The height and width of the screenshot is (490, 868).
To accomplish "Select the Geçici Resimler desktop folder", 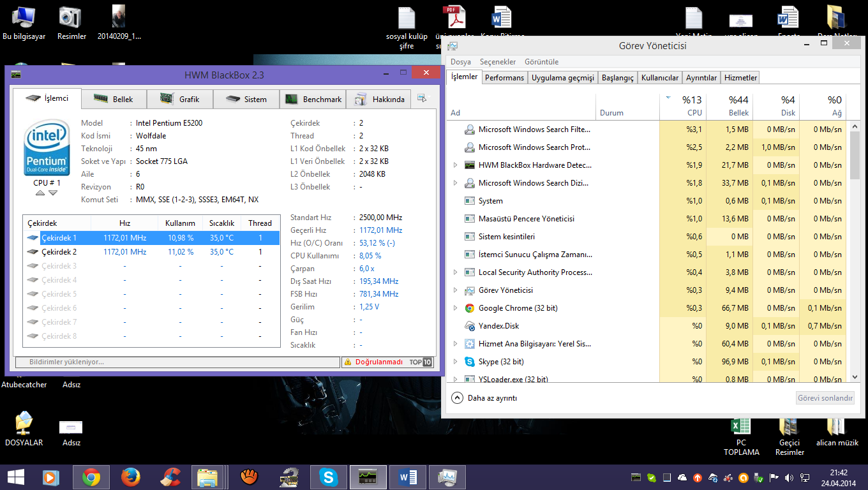I will point(789,437).
